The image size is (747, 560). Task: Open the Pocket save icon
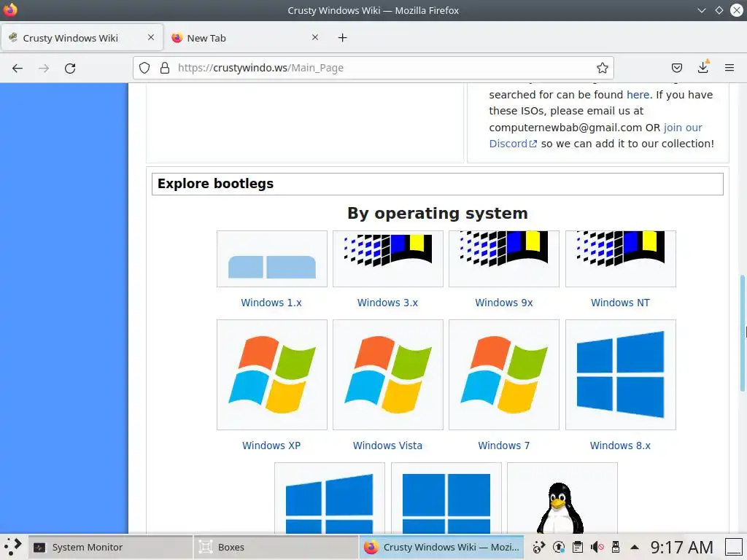676,68
